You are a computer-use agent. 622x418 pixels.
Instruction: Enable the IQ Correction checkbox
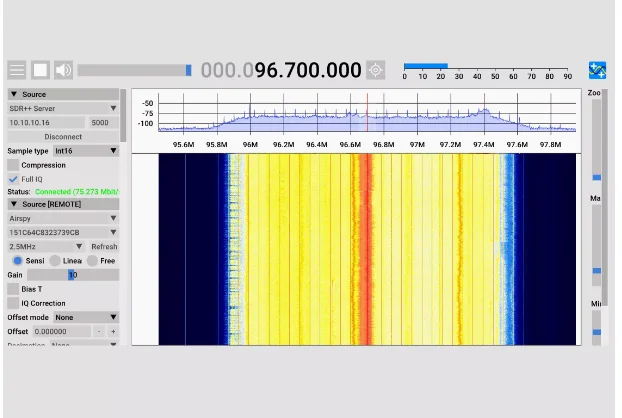13,303
